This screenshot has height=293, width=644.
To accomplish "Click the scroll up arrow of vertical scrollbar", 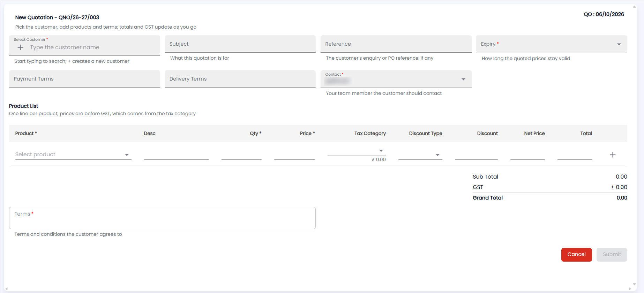I will tap(634, 7).
